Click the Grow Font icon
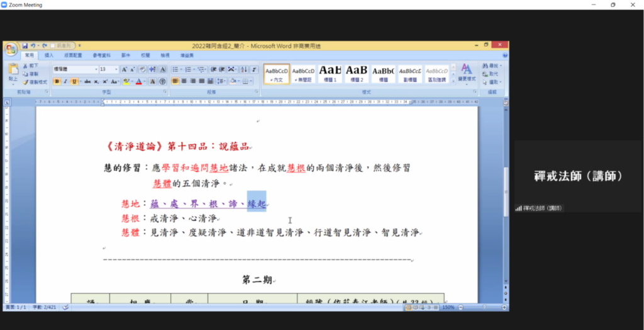The height and width of the screenshot is (330, 644). 124,69
